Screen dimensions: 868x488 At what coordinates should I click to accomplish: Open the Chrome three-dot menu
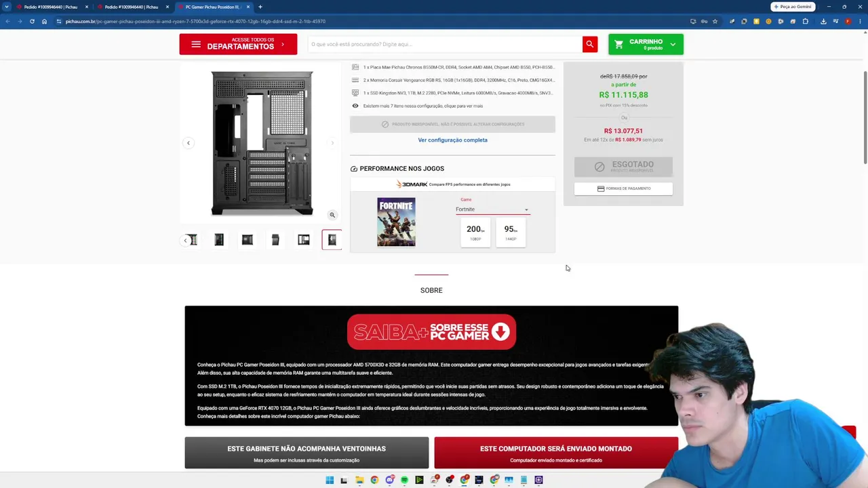pyautogui.click(x=860, y=21)
